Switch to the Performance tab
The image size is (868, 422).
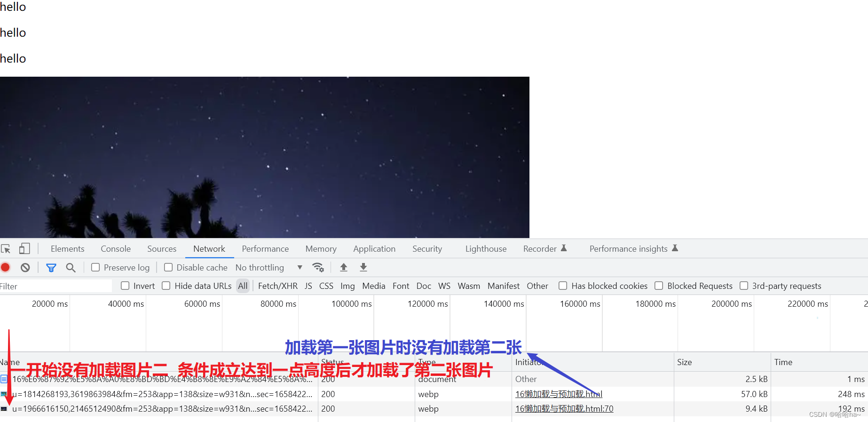[265, 248]
